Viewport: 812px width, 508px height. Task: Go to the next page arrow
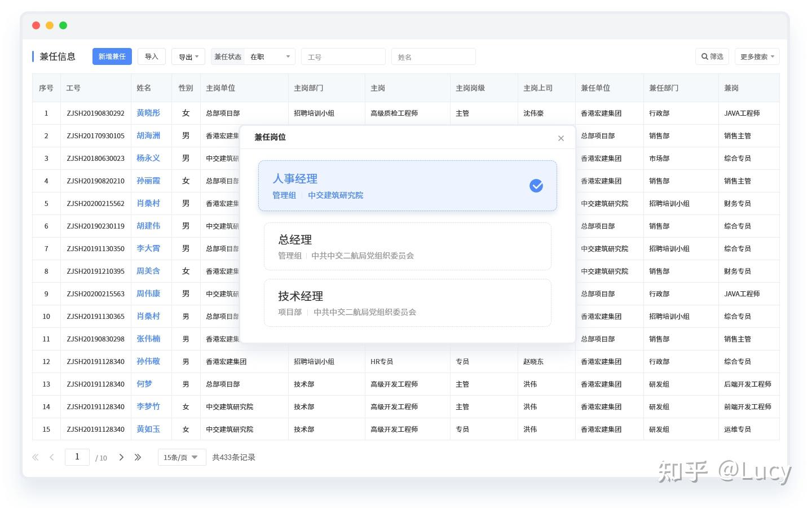tap(121, 457)
